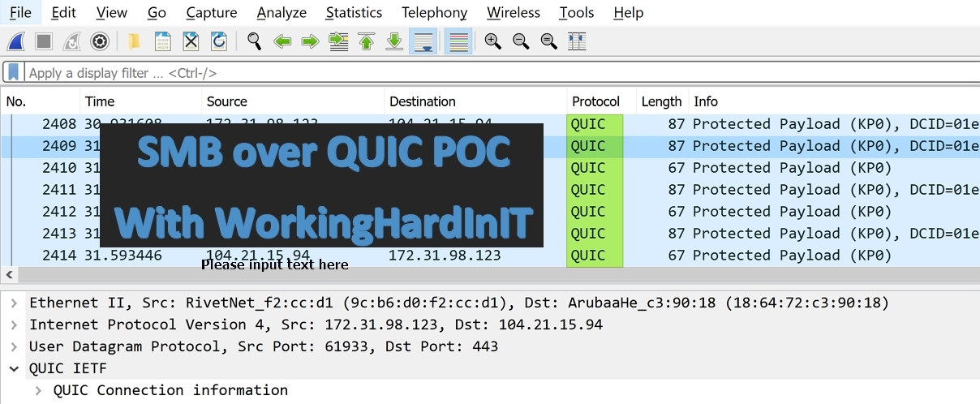Expand Internet Protocol Version 4 details

pyautogui.click(x=14, y=324)
